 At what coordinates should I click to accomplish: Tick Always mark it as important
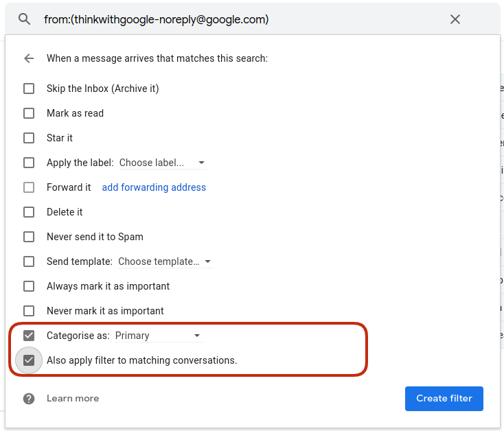(29, 286)
